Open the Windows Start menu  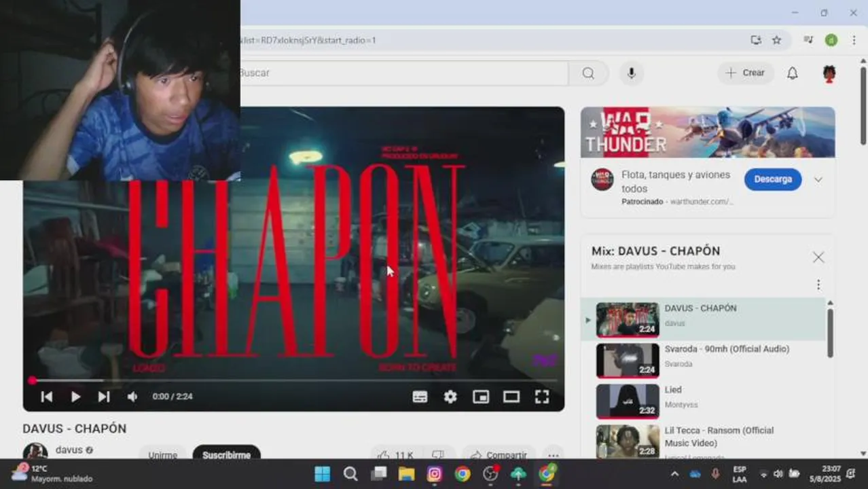click(323, 474)
